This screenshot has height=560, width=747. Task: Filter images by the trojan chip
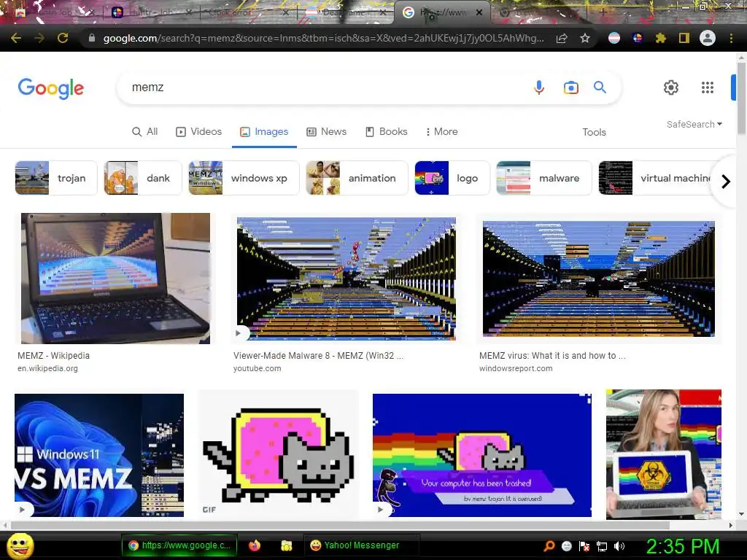tap(55, 178)
